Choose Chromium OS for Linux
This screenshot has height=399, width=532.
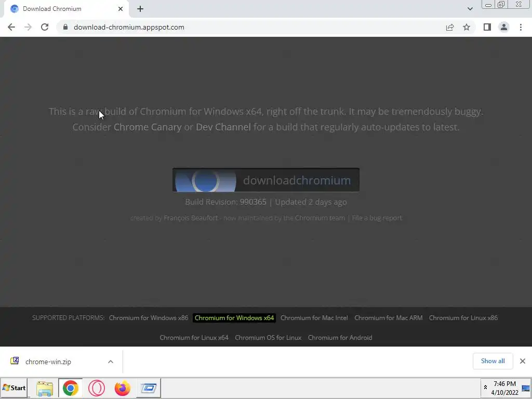(268, 338)
